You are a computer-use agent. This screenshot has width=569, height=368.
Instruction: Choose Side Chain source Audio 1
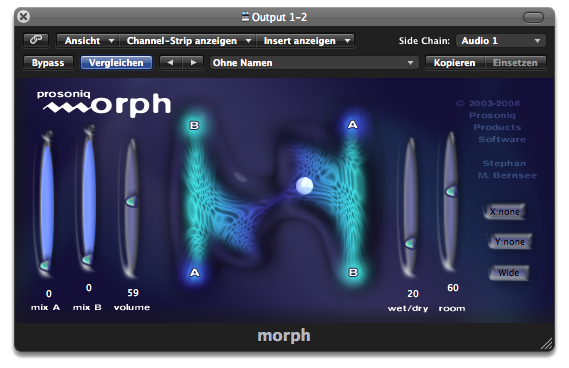click(x=501, y=41)
